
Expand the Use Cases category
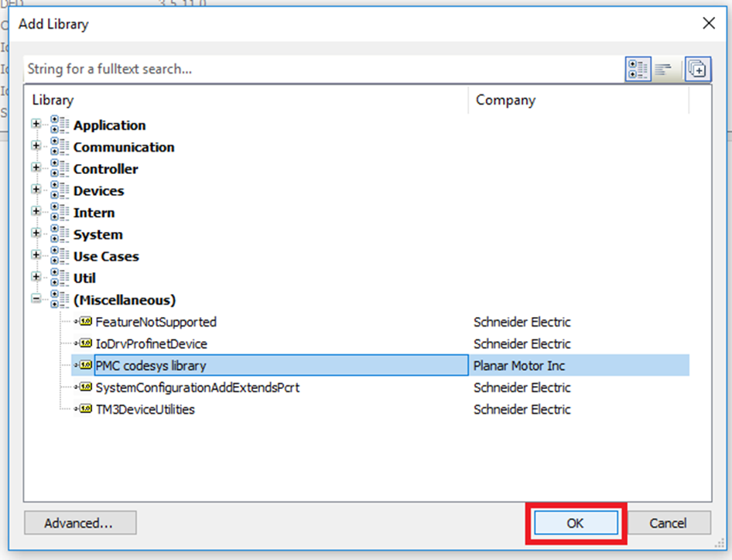pyautogui.click(x=36, y=255)
